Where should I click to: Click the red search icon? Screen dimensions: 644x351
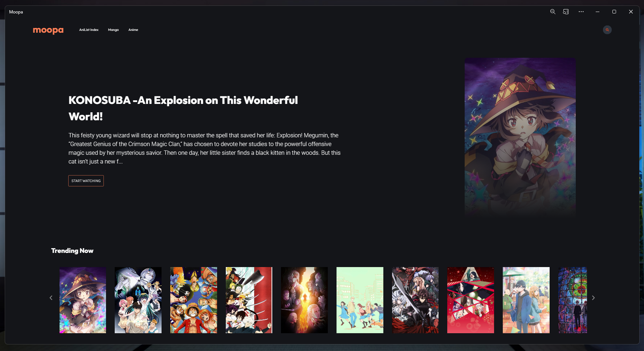pos(607,30)
